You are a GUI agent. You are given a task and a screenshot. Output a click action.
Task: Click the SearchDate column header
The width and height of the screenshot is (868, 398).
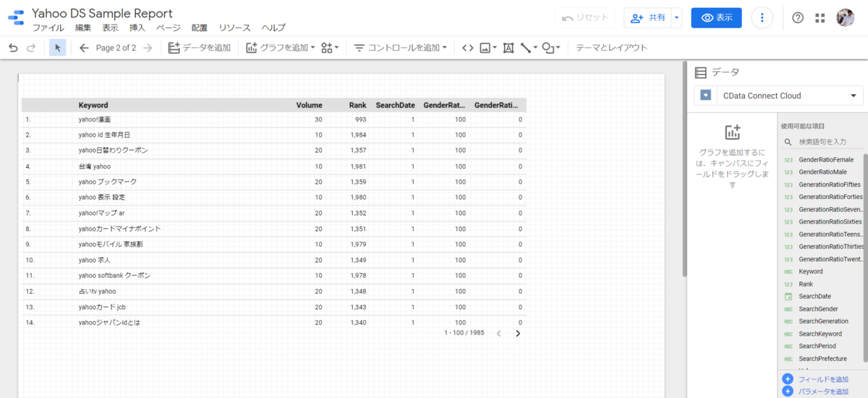point(395,105)
